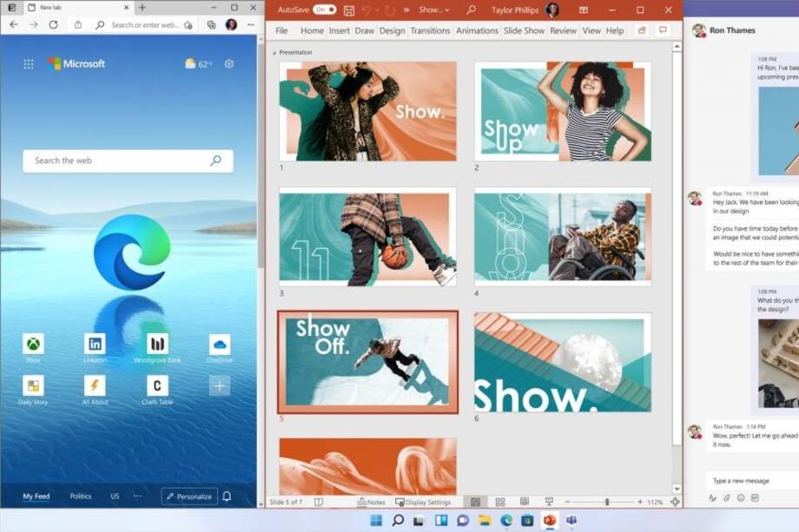Click the Personalize button in Edge

tap(190, 496)
